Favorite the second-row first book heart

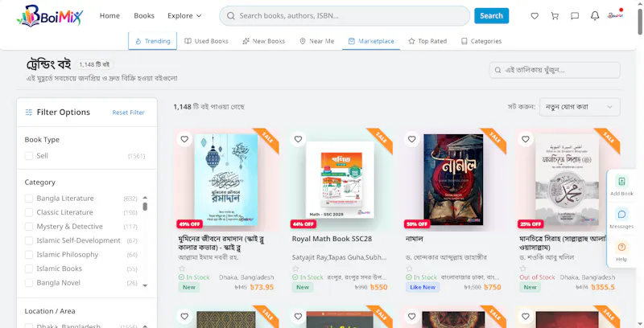pos(184,316)
